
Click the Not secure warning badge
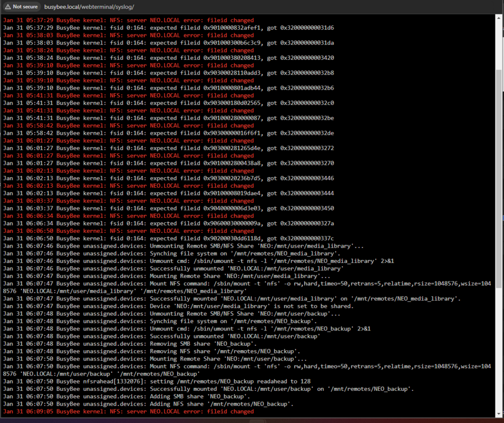click(21, 7)
